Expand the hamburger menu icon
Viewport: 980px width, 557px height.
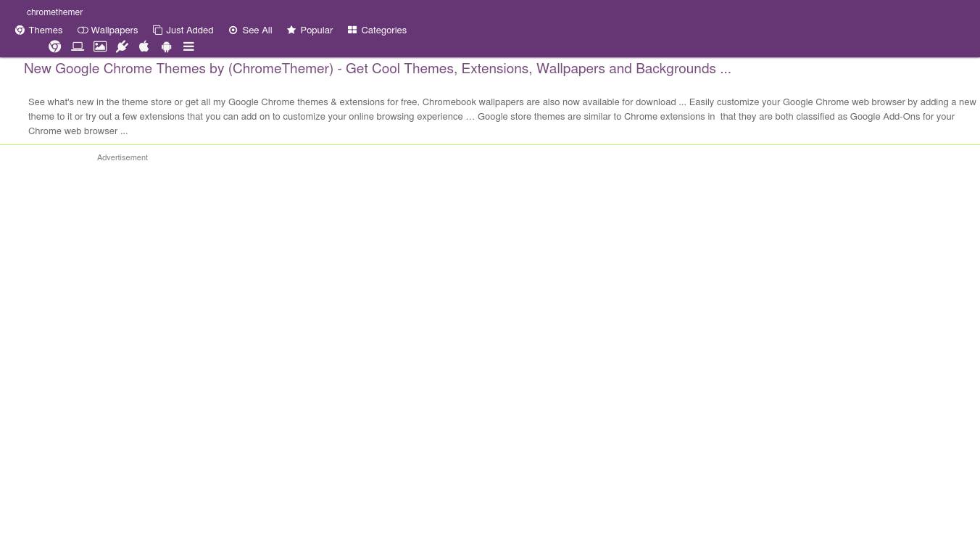[x=188, y=47]
